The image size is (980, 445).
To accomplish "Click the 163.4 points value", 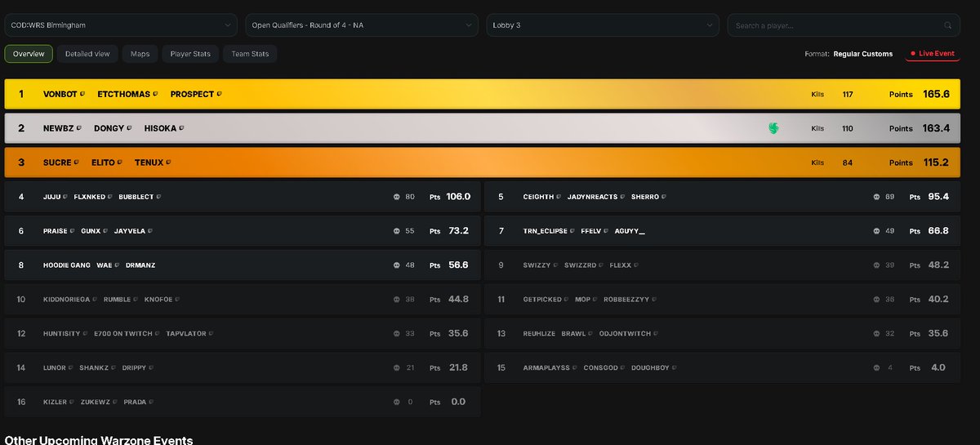I will 936,128.
